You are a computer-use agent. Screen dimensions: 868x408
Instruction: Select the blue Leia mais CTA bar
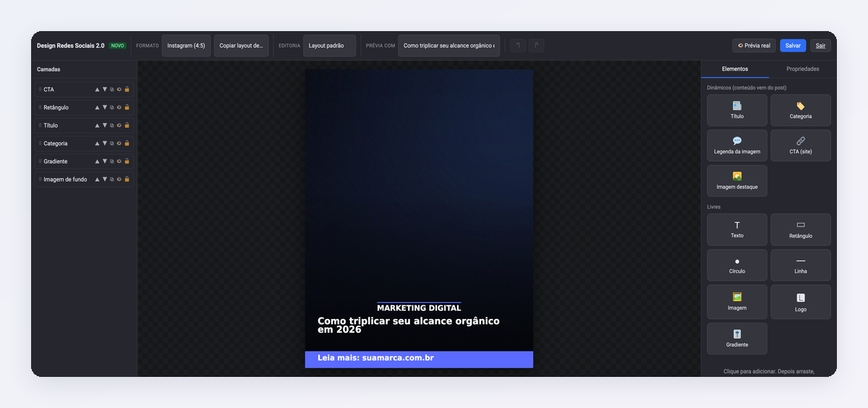[419, 360]
